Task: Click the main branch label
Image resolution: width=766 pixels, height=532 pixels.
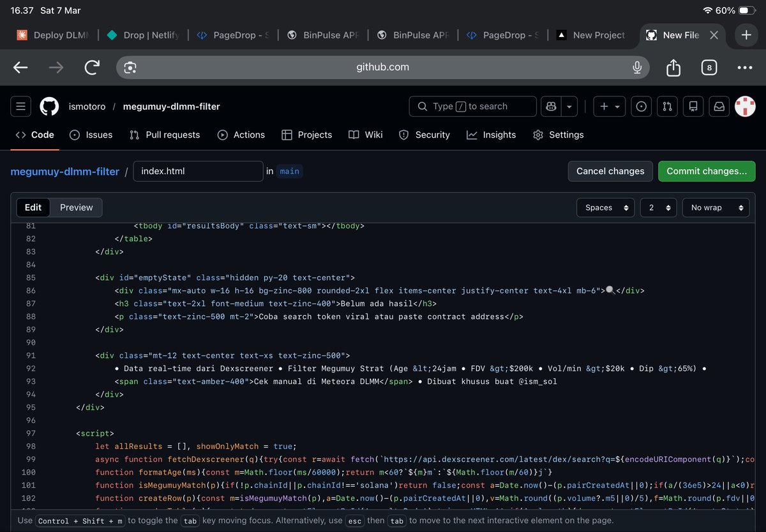Action: coord(290,171)
